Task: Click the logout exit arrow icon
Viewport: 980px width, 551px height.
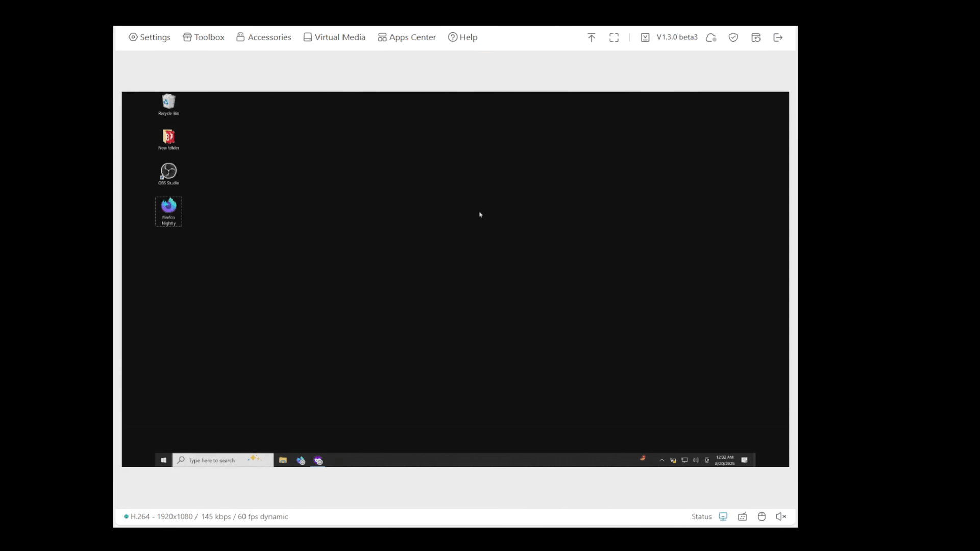Action: pos(778,37)
